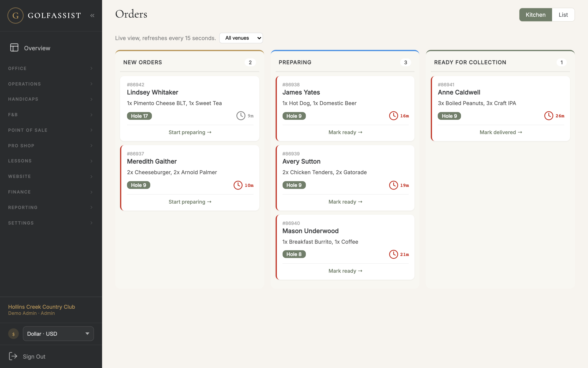
Task: Expand the Pro Shop section
Action: click(x=51, y=146)
